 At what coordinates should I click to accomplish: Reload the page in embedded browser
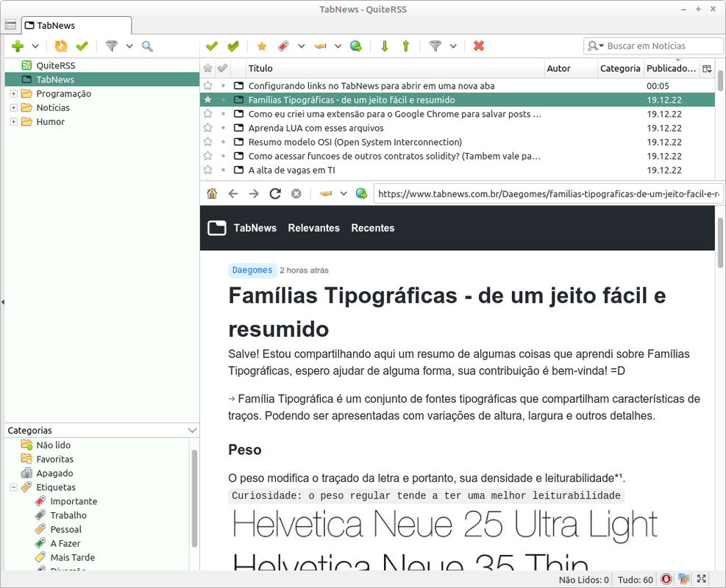click(276, 194)
